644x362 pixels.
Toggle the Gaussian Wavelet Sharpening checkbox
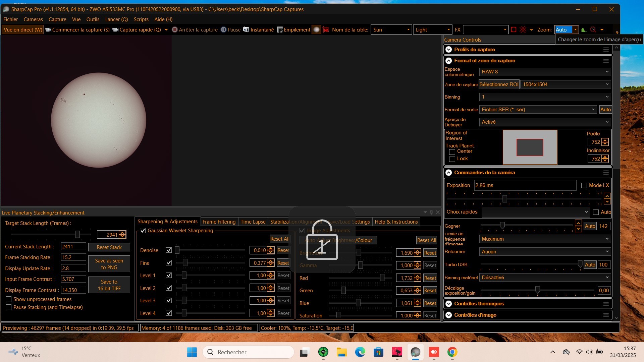143,231
